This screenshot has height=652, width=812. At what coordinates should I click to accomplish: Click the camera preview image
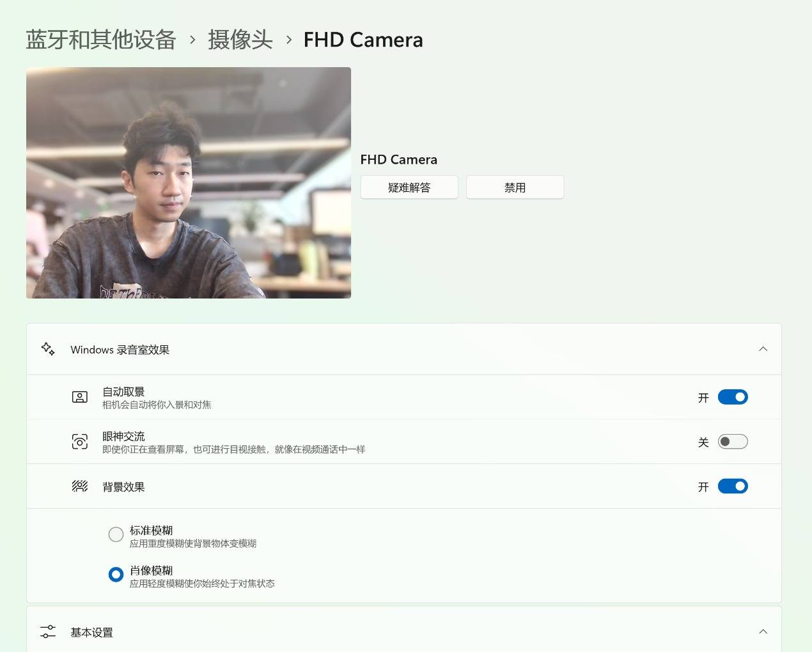[189, 183]
